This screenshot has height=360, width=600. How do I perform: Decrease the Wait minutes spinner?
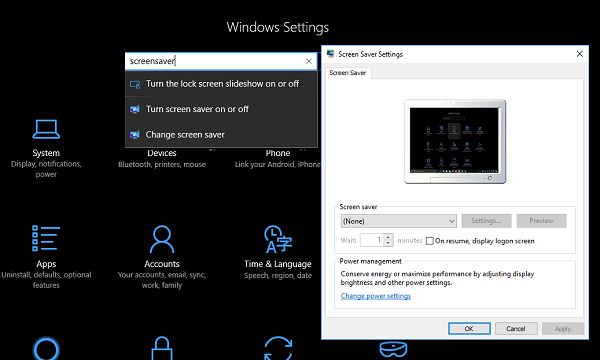[388, 243]
